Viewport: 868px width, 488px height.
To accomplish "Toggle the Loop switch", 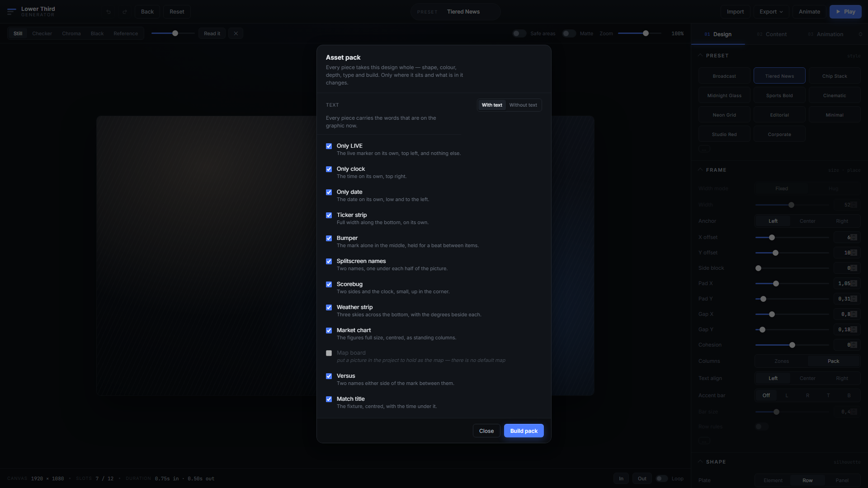I will [662, 479].
